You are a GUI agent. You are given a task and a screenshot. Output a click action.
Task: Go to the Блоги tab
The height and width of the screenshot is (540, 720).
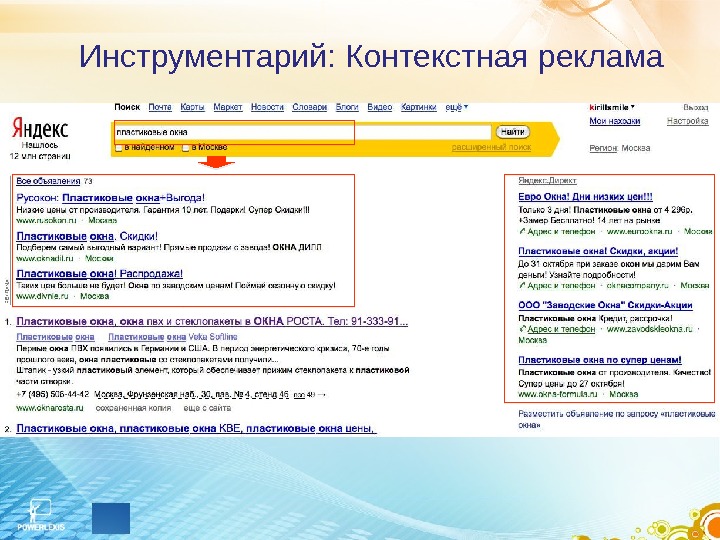pos(347,107)
